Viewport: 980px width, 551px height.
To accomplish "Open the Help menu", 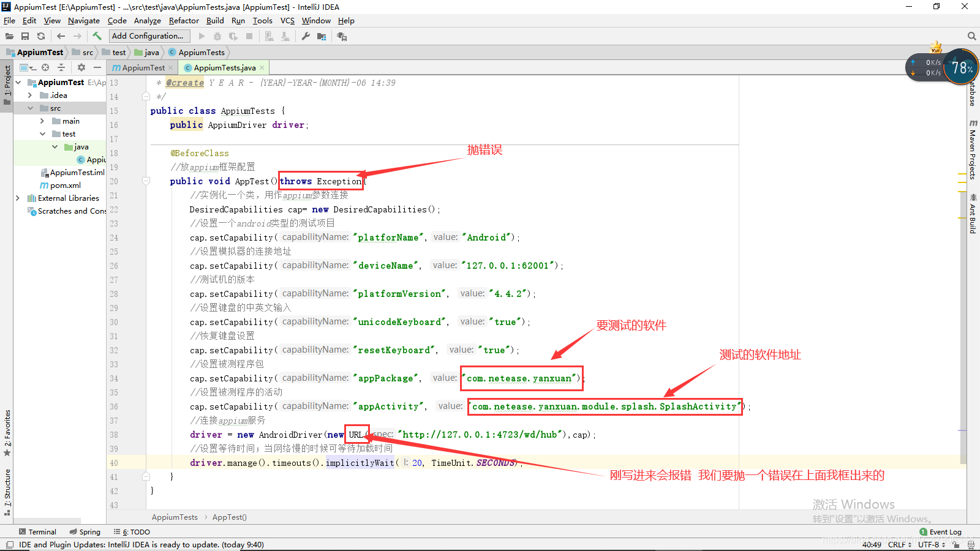I will (x=346, y=20).
